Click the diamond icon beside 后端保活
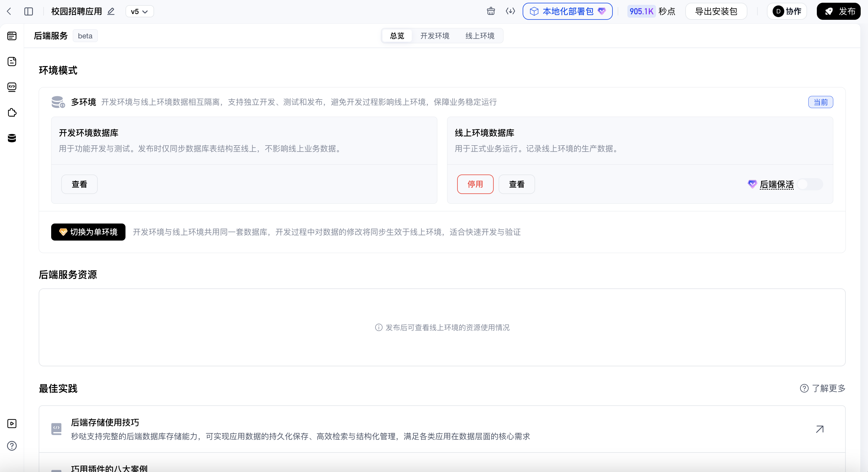 pyautogui.click(x=752, y=184)
